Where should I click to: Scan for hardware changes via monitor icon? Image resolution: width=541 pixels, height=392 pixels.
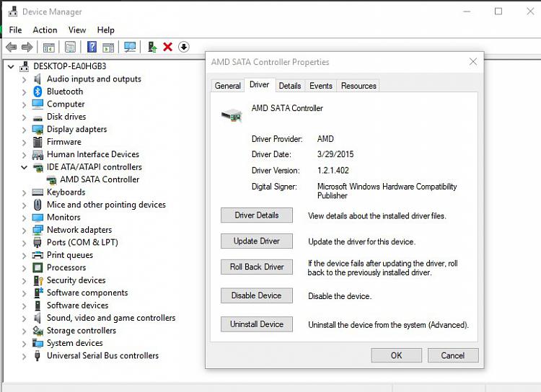pos(130,47)
